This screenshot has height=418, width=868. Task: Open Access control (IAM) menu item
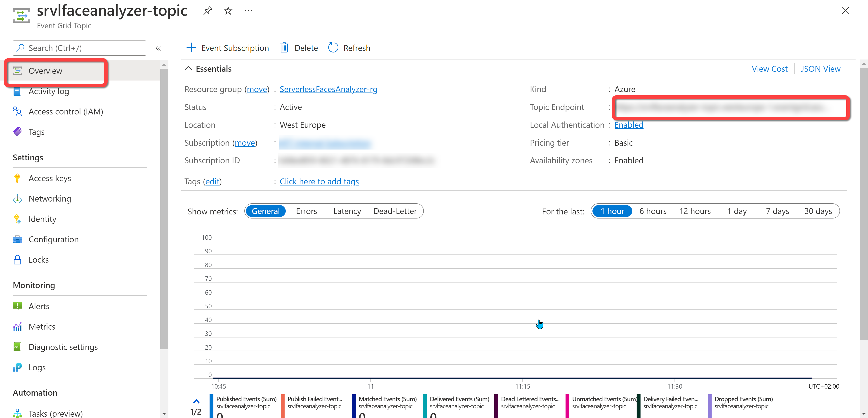66,112
